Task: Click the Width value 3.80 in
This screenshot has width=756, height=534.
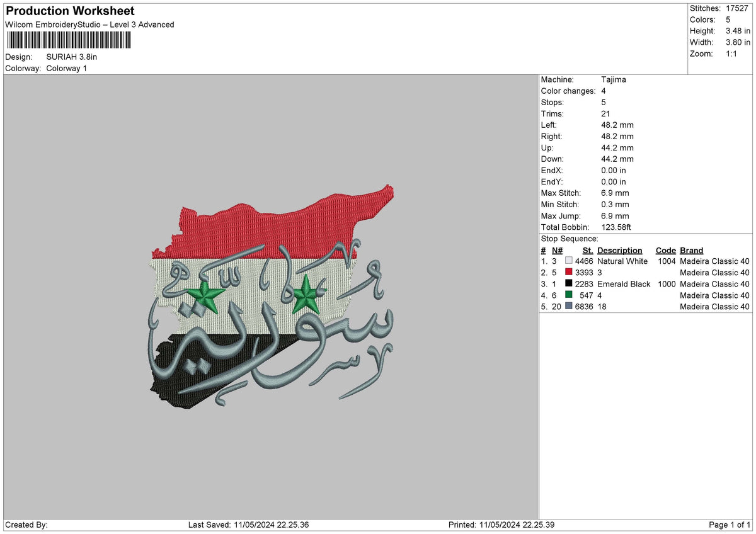Action: pyautogui.click(x=738, y=42)
